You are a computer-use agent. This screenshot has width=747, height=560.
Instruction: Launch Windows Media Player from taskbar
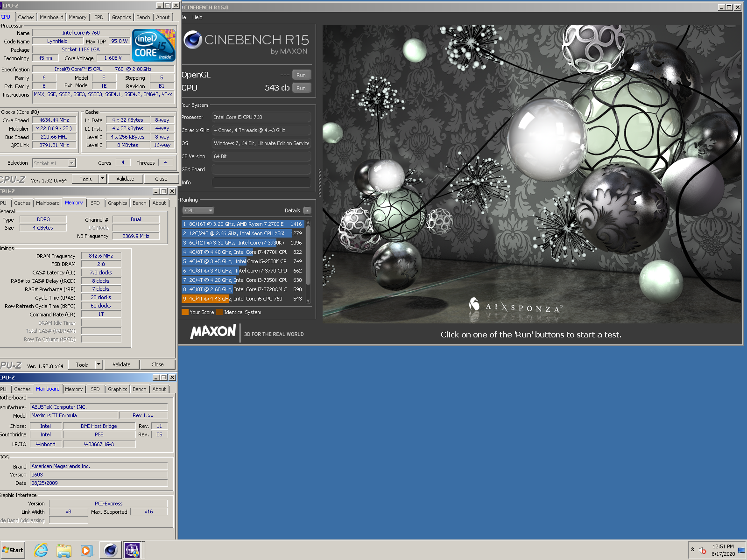coord(86,550)
